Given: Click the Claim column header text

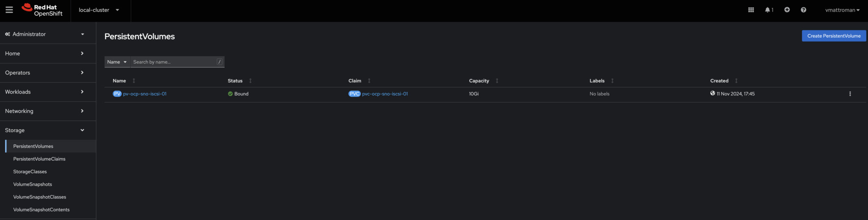Looking at the screenshot, I should click(355, 81).
